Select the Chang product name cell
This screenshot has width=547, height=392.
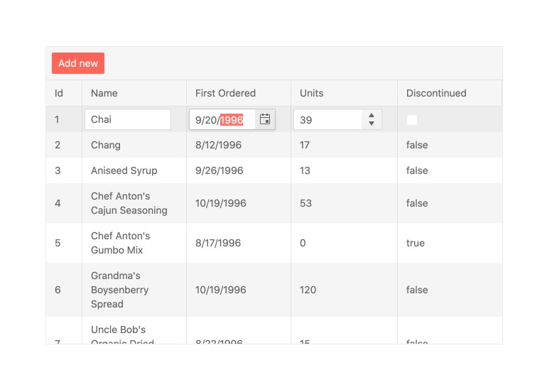coord(106,145)
